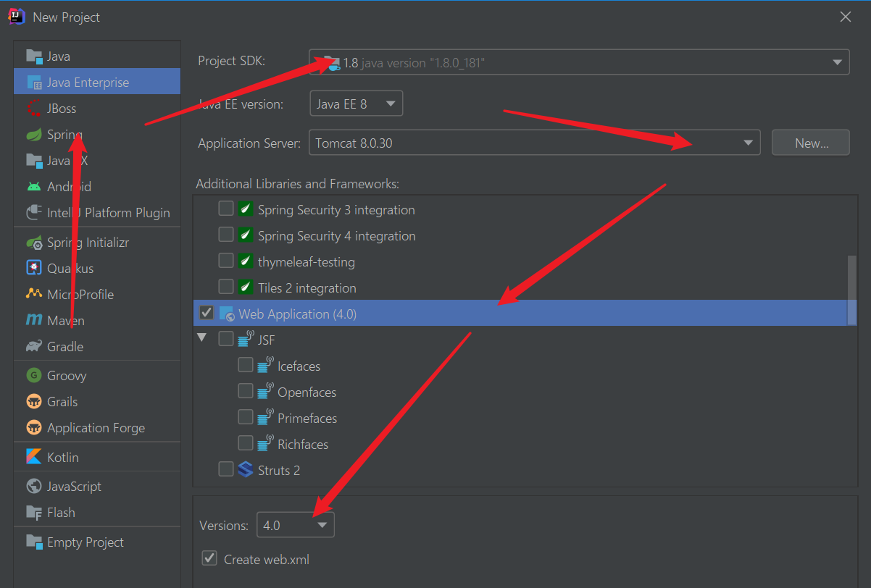Open the Application Server dropdown
871x588 pixels.
(x=535, y=143)
